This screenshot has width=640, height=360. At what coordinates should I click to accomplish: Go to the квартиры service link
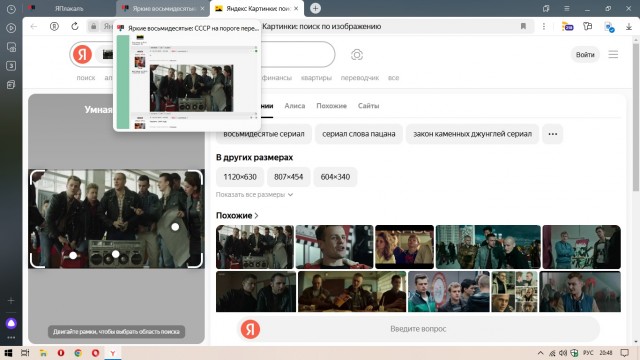point(316,78)
